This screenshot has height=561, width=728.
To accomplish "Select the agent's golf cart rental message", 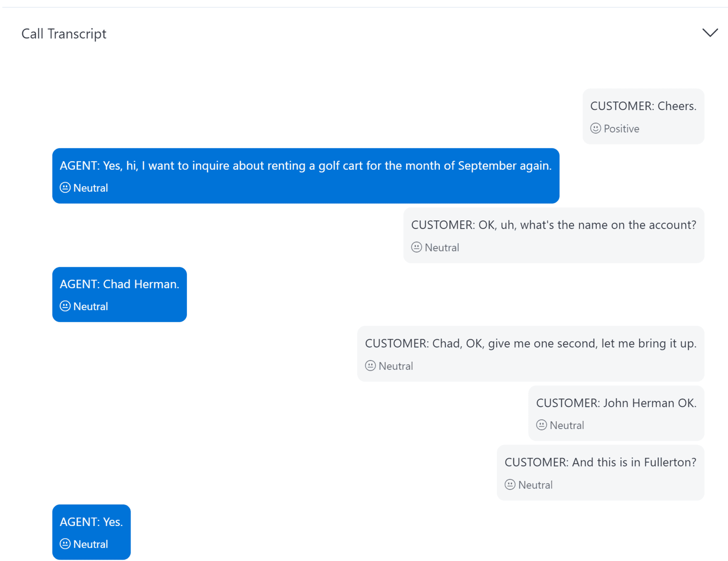I will pos(305,166).
